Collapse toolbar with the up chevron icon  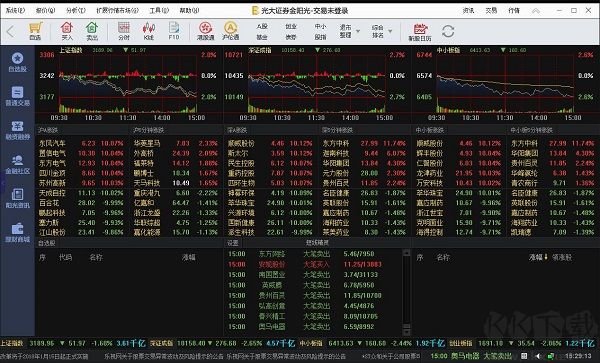[x=536, y=11]
